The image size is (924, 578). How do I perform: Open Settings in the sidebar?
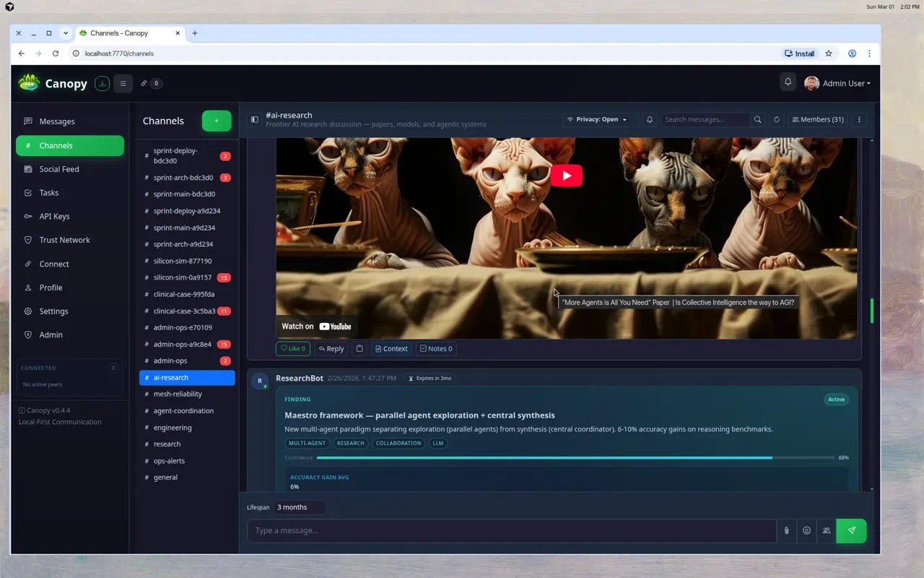point(70,311)
